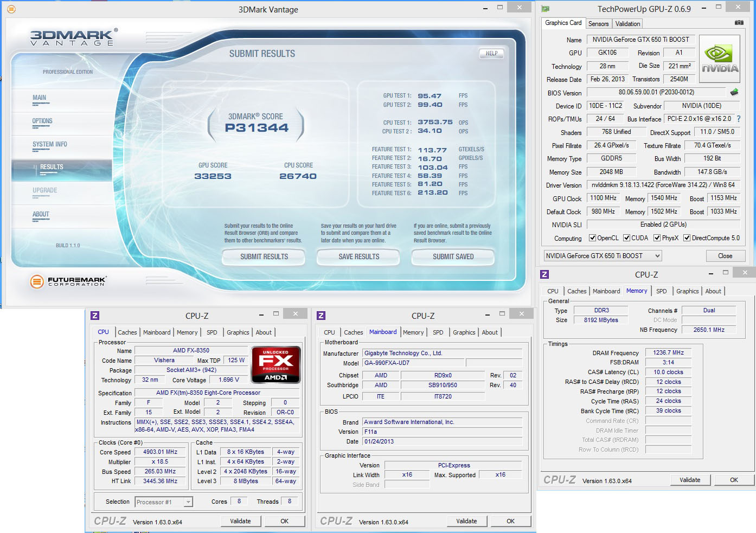
Task: Click SUBMIT RESULTS in 3DMark Vantage
Action: pos(263,256)
